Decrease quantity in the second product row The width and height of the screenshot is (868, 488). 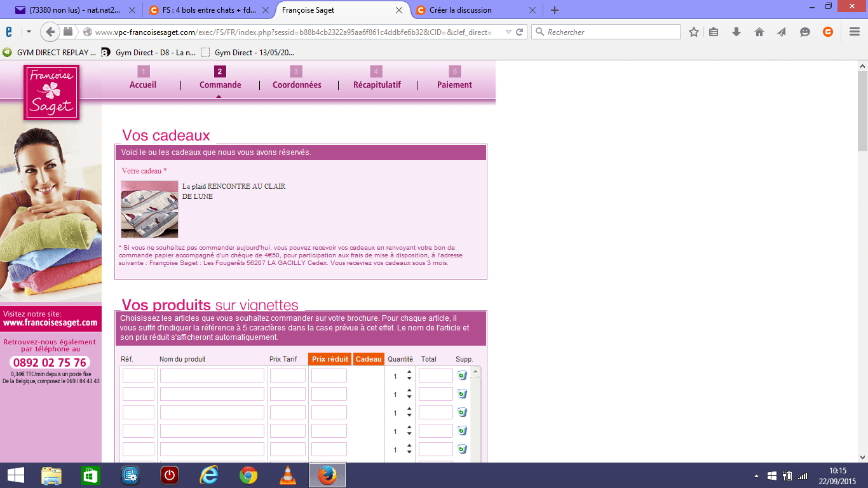[409, 398]
